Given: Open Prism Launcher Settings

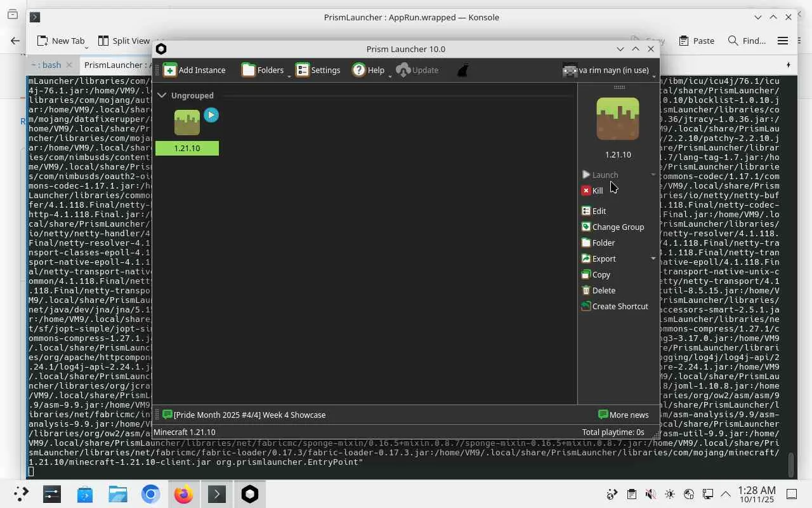Looking at the screenshot, I should 318,70.
